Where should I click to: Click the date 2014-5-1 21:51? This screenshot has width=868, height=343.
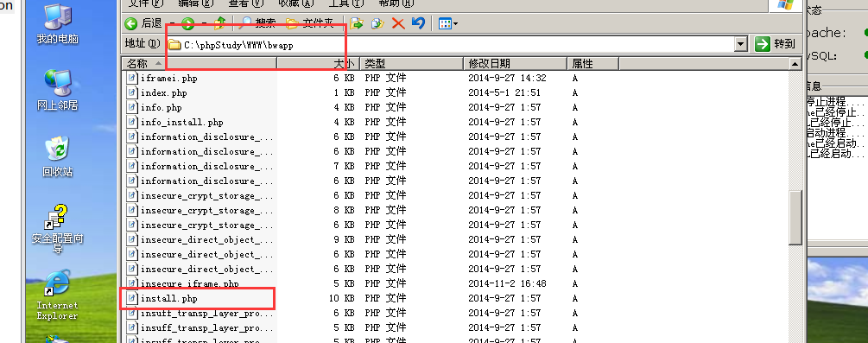[x=504, y=92]
